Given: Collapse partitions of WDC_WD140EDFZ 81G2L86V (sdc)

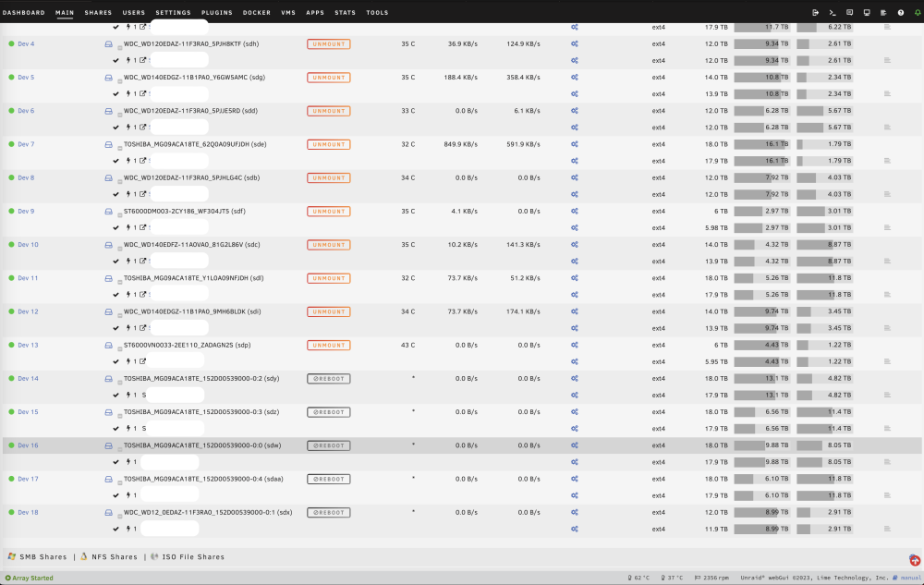Looking at the screenshot, I should [119, 248].
